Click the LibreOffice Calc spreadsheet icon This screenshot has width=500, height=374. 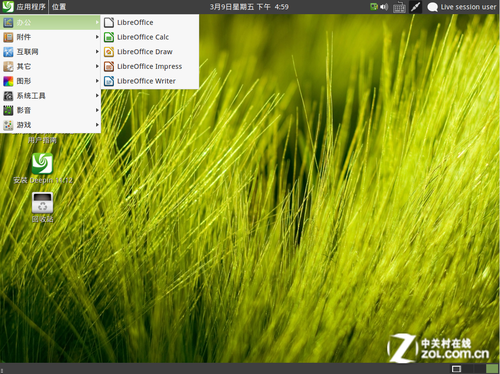pos(109,37)
